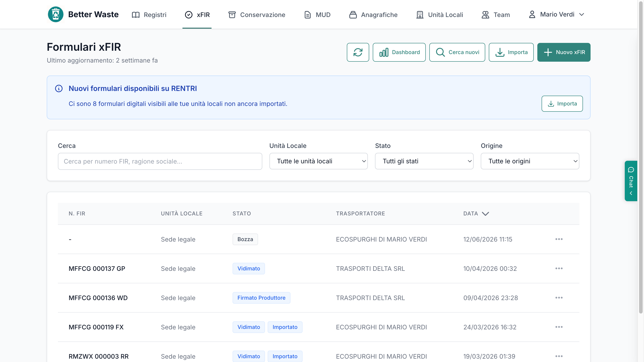The height and width of the screenshot is (362, 644).
Task: Open actions menu for Bozza row
Action: (559, 239)
